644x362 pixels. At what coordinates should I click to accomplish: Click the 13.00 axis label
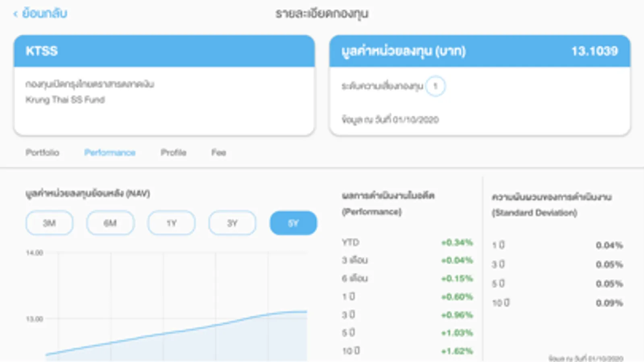coord(34,319)
